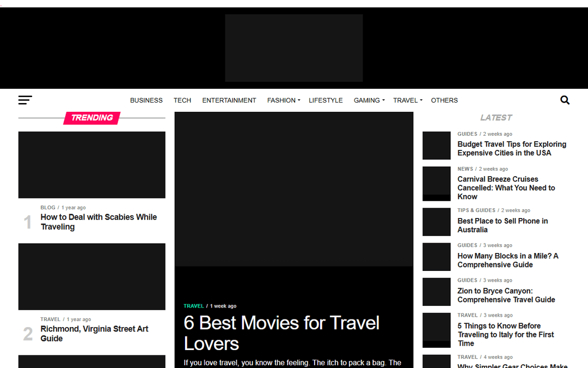
Task: Expand the Gaming menu dropdown arrow
Action: [383, 100]
